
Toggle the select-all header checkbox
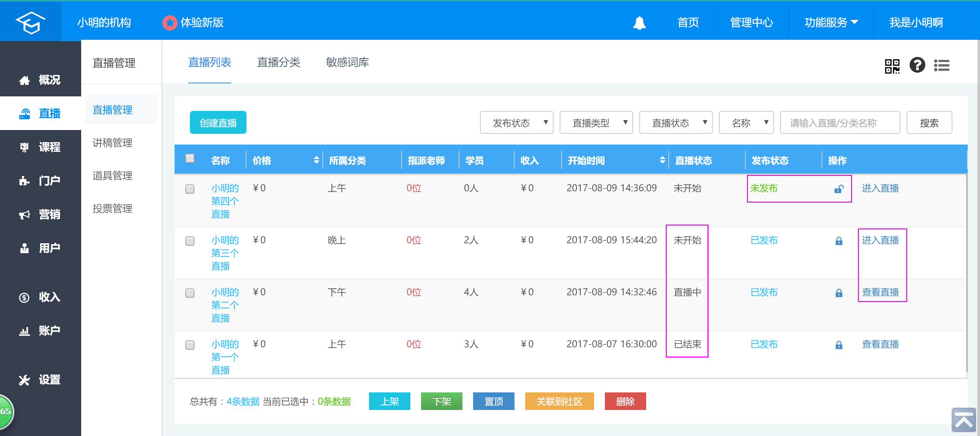pos(190,158)
